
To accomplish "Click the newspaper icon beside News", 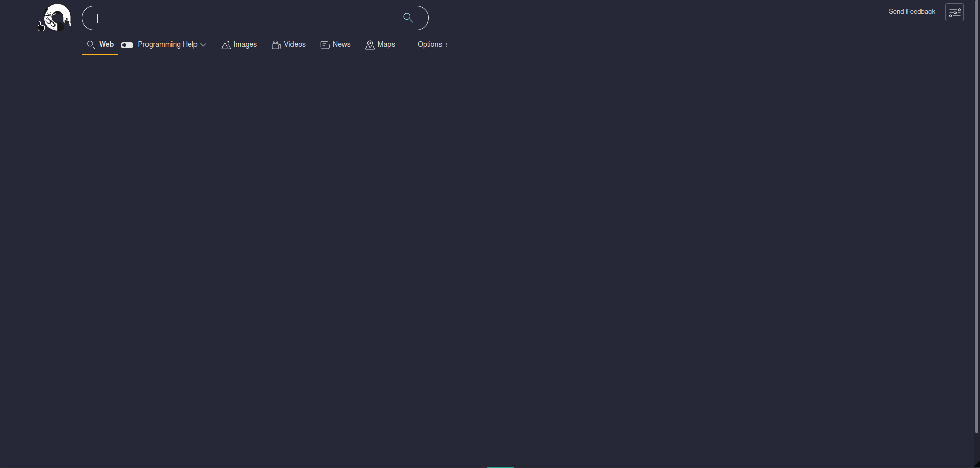I will (x=325, y=45).
